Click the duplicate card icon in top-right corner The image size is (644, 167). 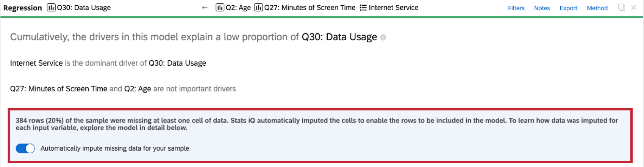(x=621, y=7)
